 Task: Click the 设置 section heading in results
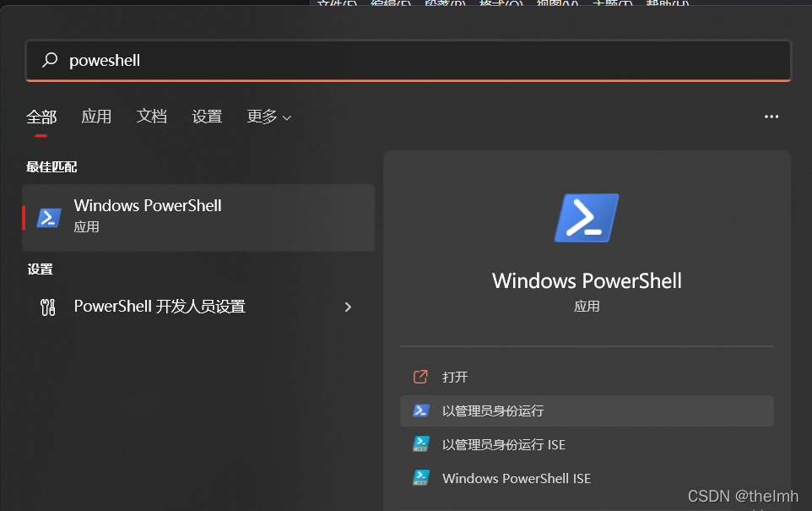tap(40, 269)
